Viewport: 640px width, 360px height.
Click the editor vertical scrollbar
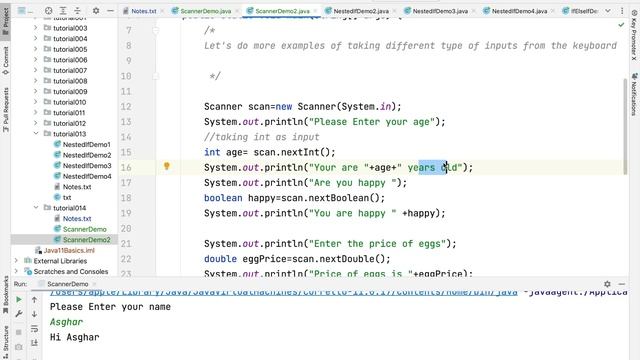pyautogui.click(x=625, y=127)
